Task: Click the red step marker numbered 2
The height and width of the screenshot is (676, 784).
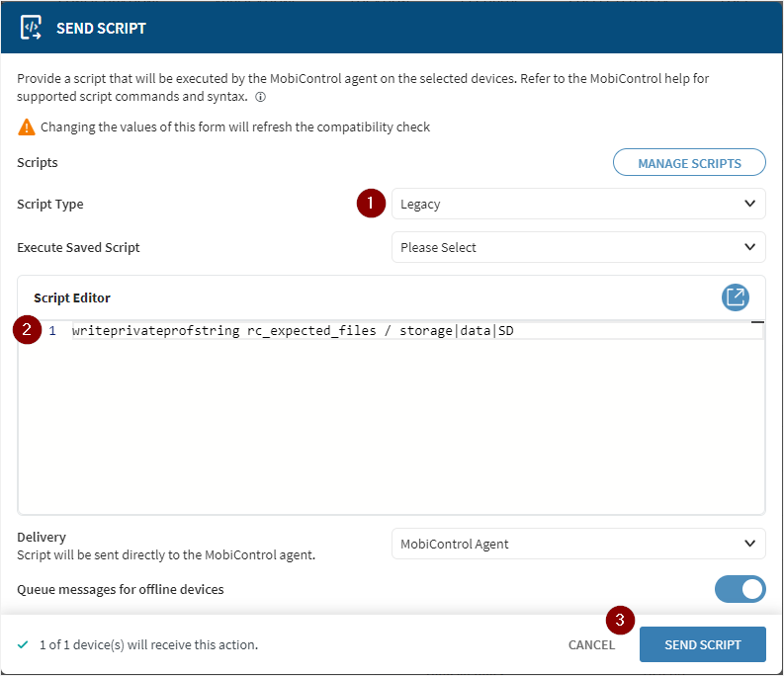Action: point(28,330)
